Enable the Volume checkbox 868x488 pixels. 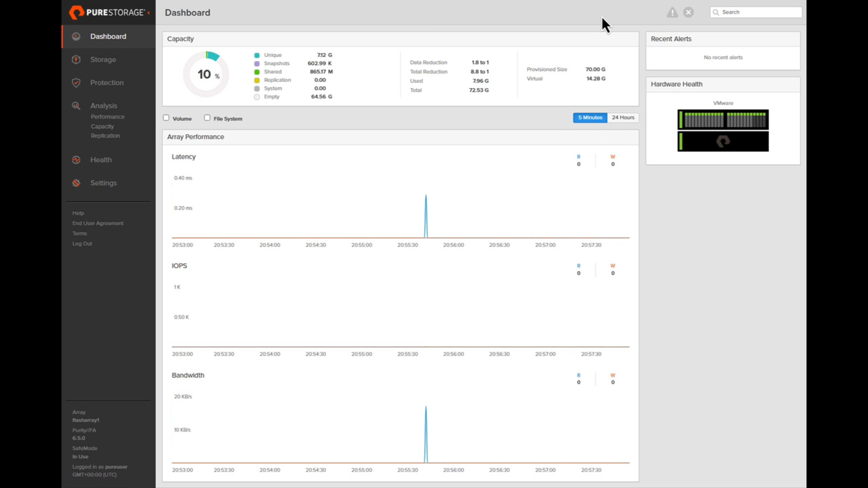pyautogui.click(x=166, y=118)
